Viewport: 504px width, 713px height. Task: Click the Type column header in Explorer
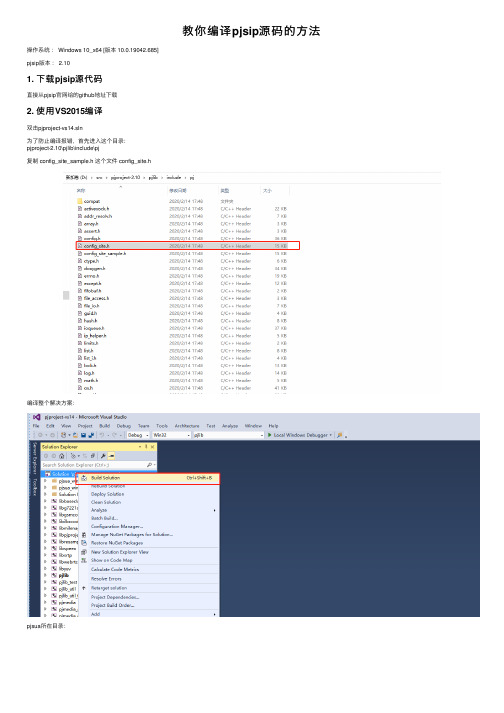tap(225, 191)
